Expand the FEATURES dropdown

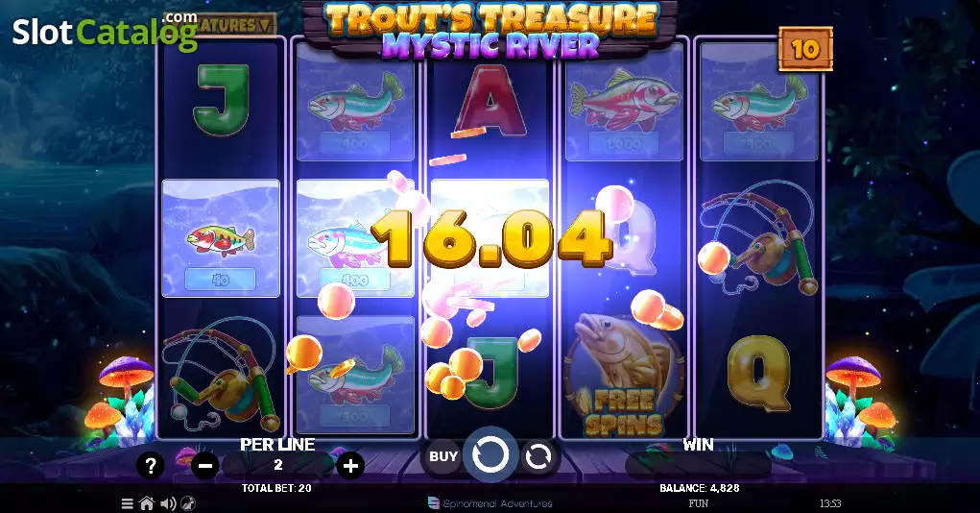click(236, 26)
